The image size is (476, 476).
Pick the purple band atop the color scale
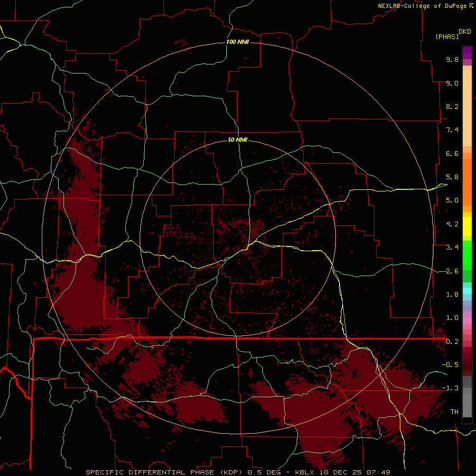click(x=467, y=53)
